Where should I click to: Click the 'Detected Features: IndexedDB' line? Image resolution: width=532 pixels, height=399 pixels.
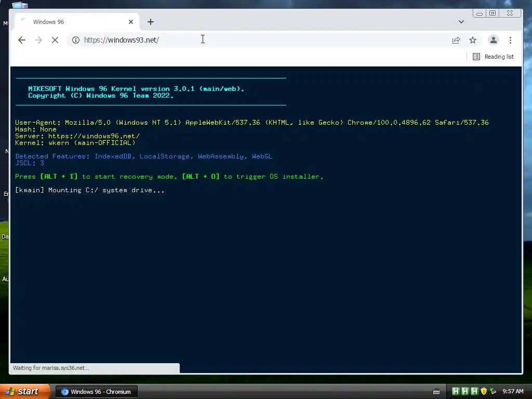click(x=143, y=156)
